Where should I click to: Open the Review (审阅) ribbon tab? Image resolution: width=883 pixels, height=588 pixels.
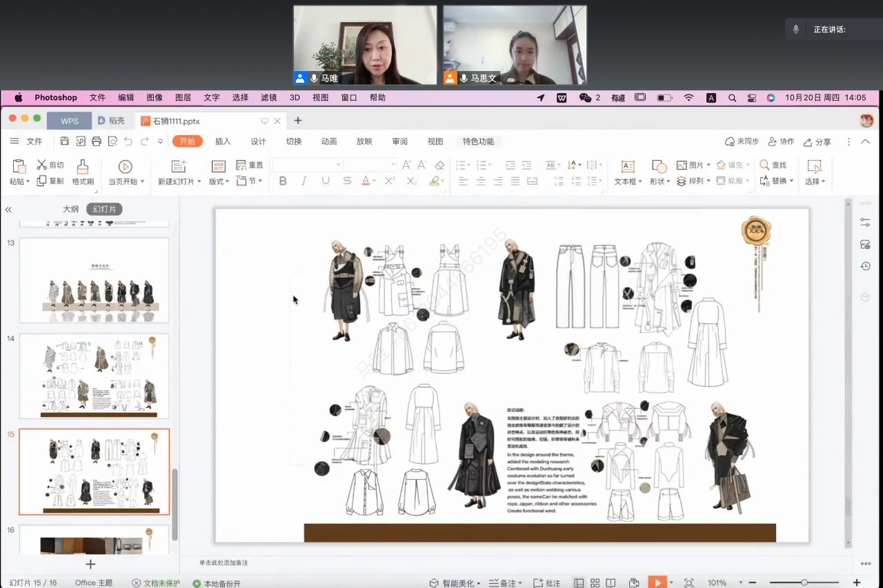coord(399,141)
